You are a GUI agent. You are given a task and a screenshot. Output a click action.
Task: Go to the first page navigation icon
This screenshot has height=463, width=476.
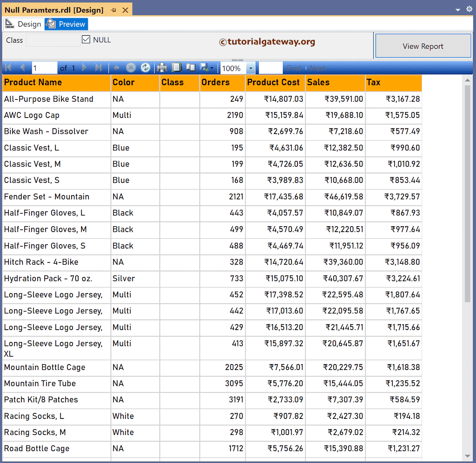pyautogui.click(x=7, y=68)
